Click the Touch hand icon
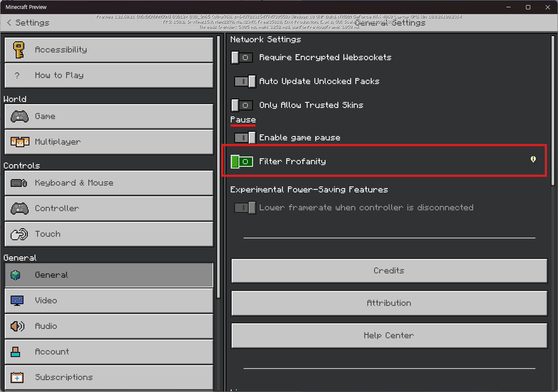Viewport: 558px width, 392px height. 19,234
